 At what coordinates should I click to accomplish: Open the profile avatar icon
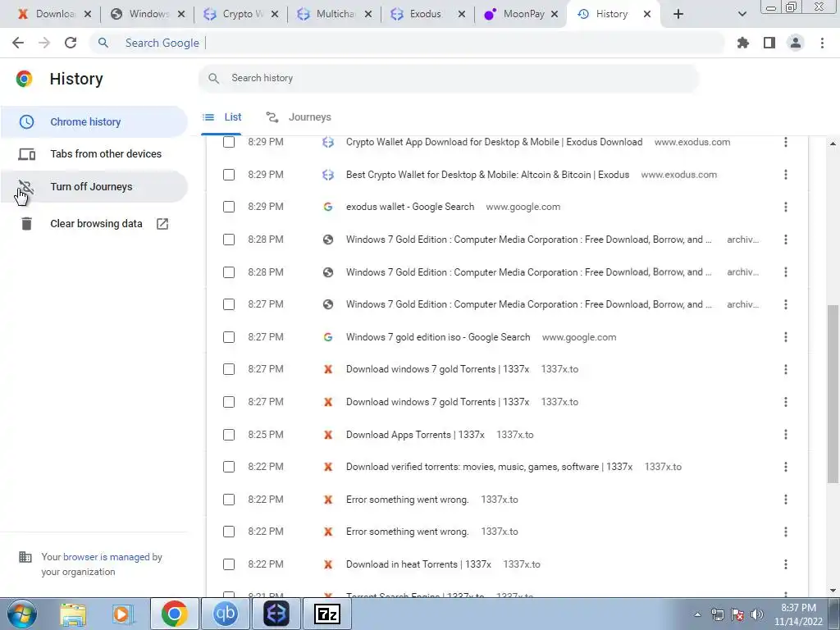coord(796,43)
